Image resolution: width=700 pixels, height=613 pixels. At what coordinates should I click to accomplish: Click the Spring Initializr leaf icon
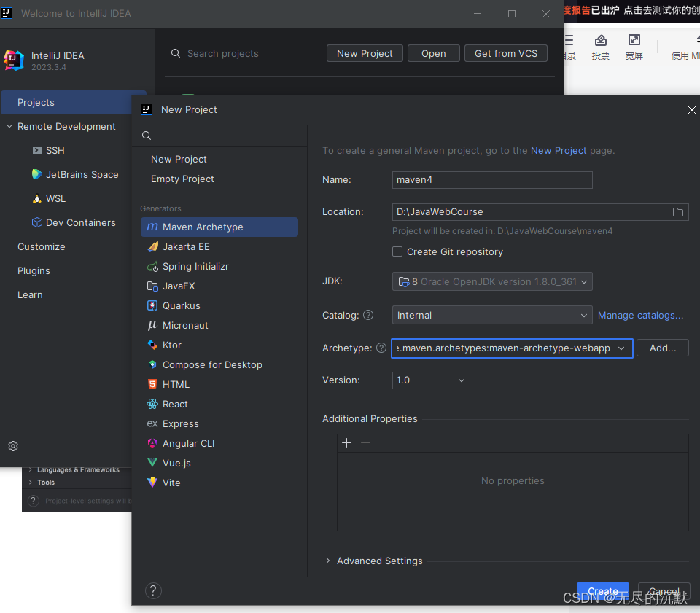click(x=152, y=266)
